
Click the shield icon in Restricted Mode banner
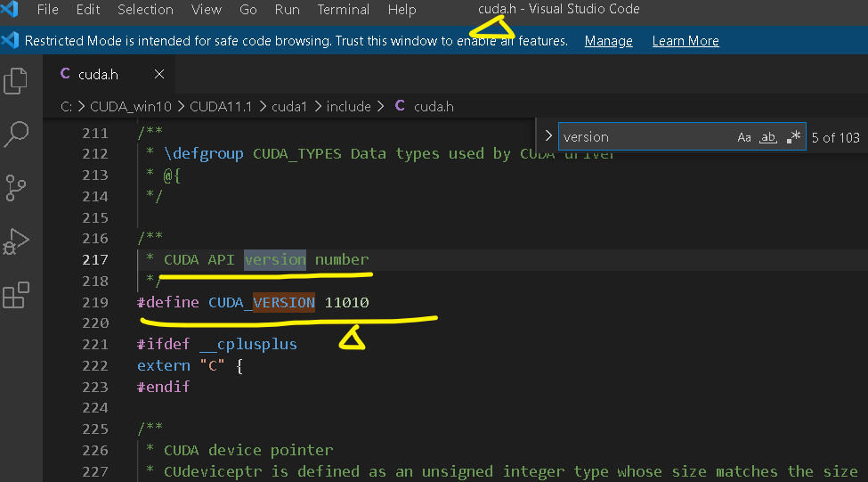point(10,40)
